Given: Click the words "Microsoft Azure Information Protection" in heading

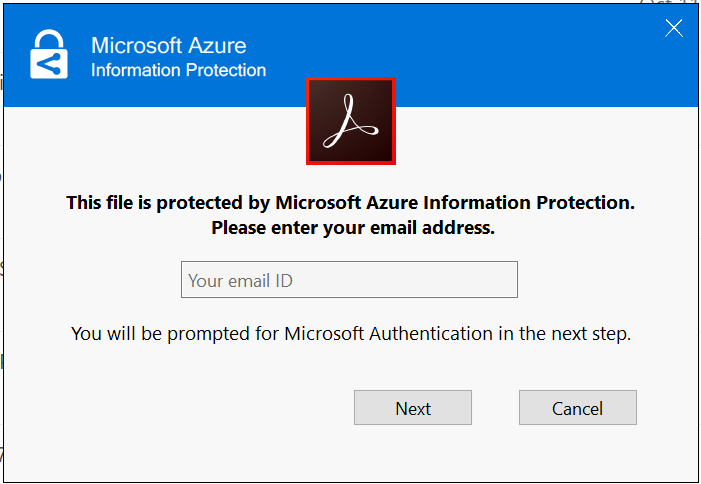Looking at the screenshot, I should tap(453, 203).
